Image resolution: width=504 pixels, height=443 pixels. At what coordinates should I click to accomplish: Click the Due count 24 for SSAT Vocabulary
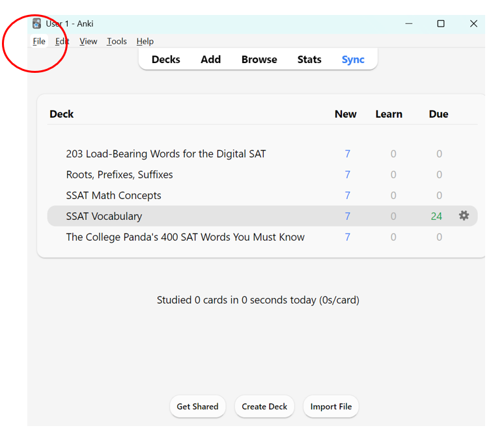pyautogui.click(x=436, y=217)
